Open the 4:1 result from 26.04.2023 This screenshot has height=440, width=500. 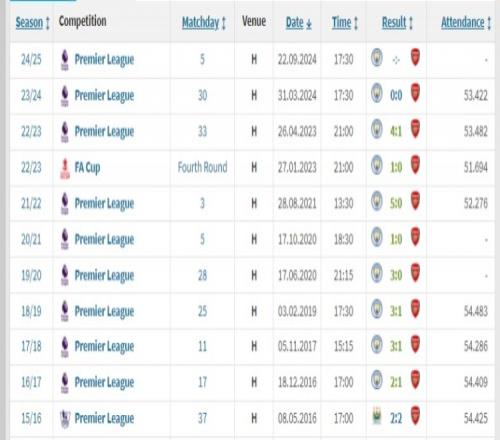click(x=396, y=132)
